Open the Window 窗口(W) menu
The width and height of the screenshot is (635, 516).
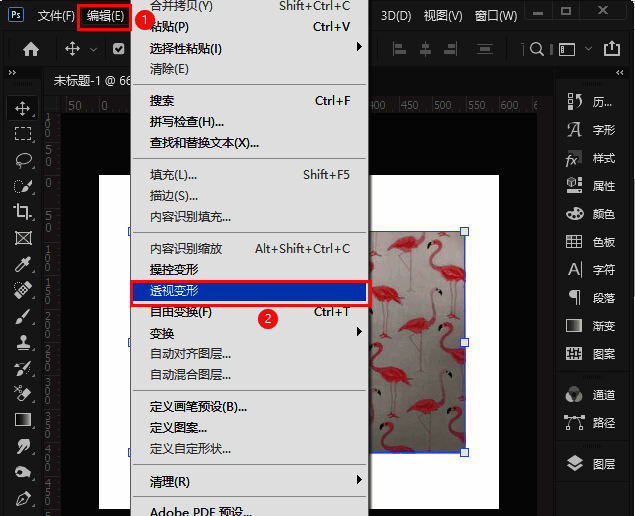pyautogui.click(x=496, y=16)
